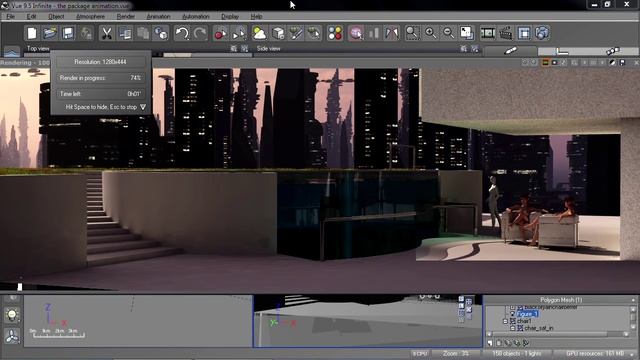640x360 pixels.
Task: Select the brush Aspect tab
Action: [x=510, y=51]
